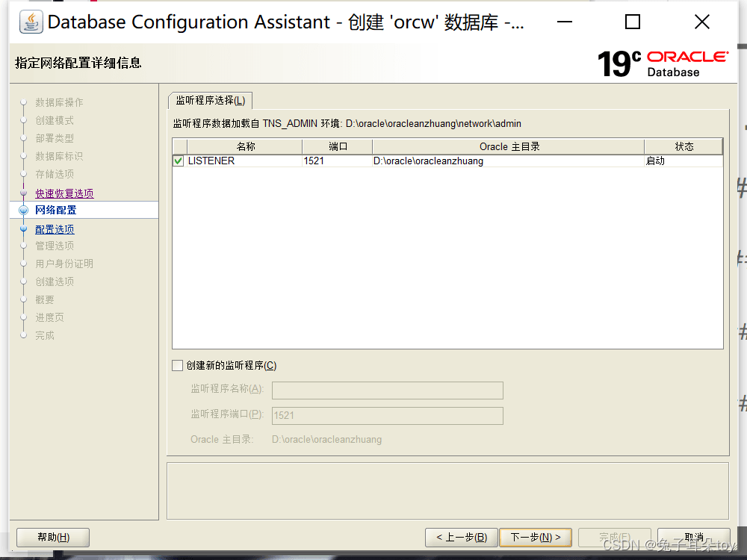Open the 快速恢复选项 step link
The height and width of the screenshot is (560, 747).
point(64,193)
